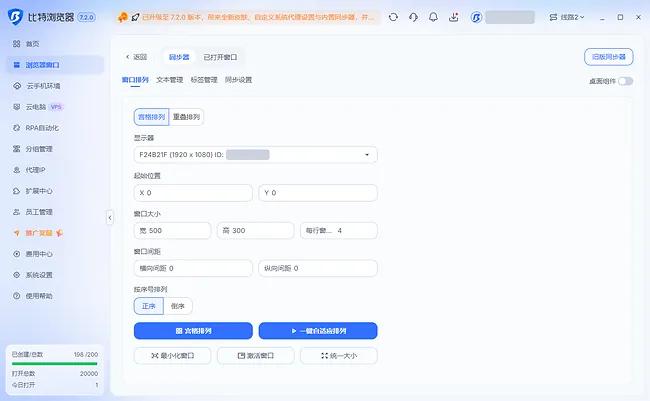Click the 旧版同步器 button
Viewport: 650px width, 401px height.
point(609,57)
